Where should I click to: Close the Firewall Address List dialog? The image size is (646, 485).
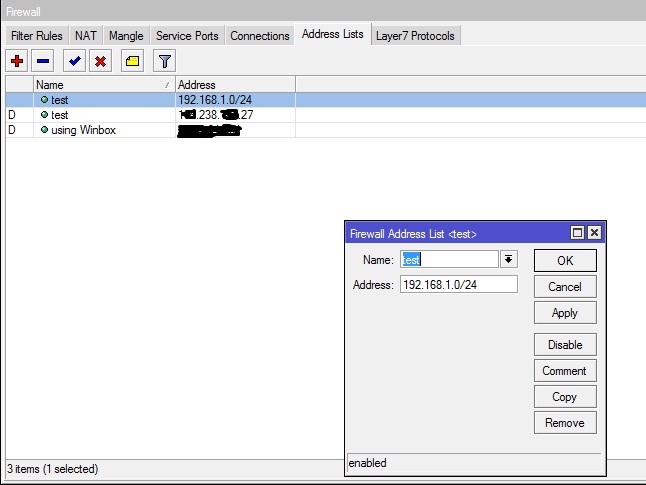pos(594,233)
